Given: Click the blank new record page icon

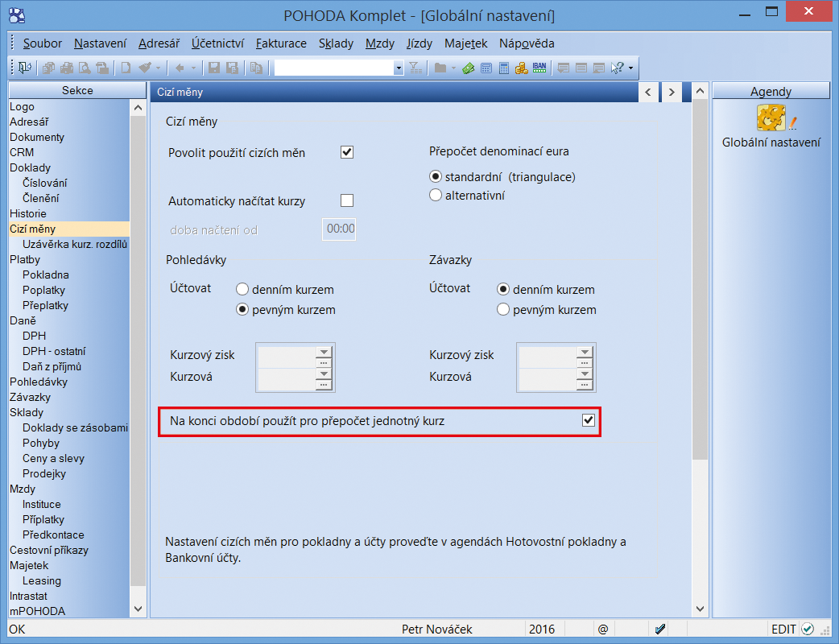Looking at the screenshot, I should (126, 68).
